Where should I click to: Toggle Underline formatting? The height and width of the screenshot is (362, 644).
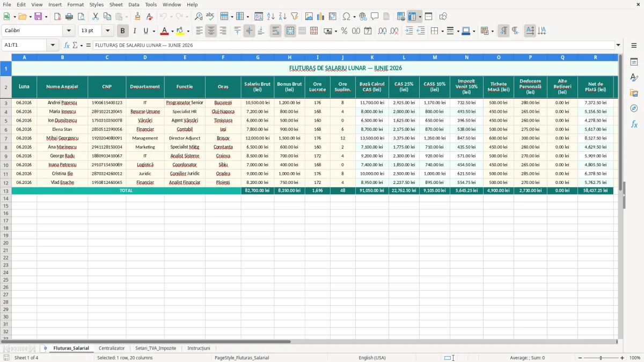(x=145, y=31)
